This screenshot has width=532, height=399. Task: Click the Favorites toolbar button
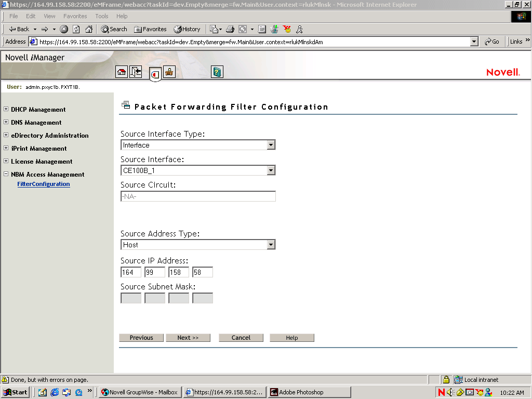point(150,29)
